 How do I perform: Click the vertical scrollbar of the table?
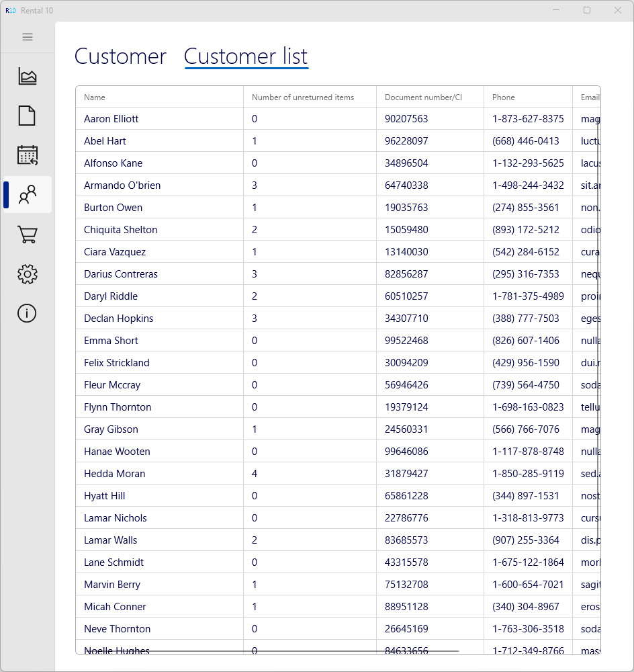pyautogui.click(x=598, y=336)
